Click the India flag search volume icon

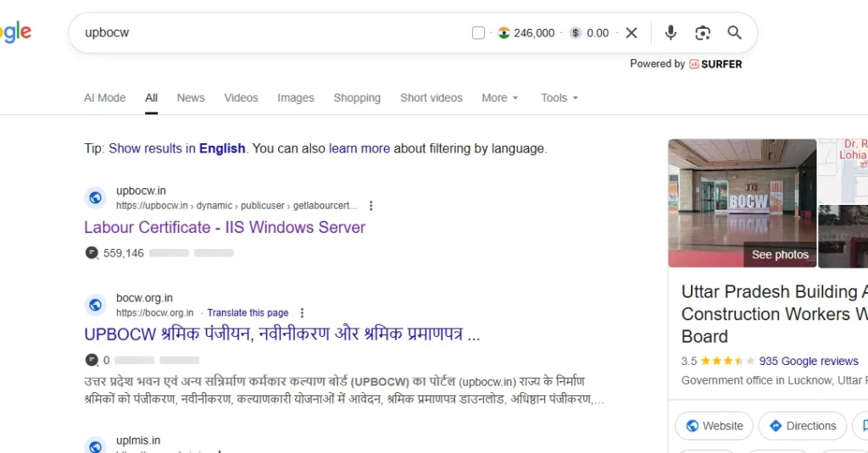[504, 33]
